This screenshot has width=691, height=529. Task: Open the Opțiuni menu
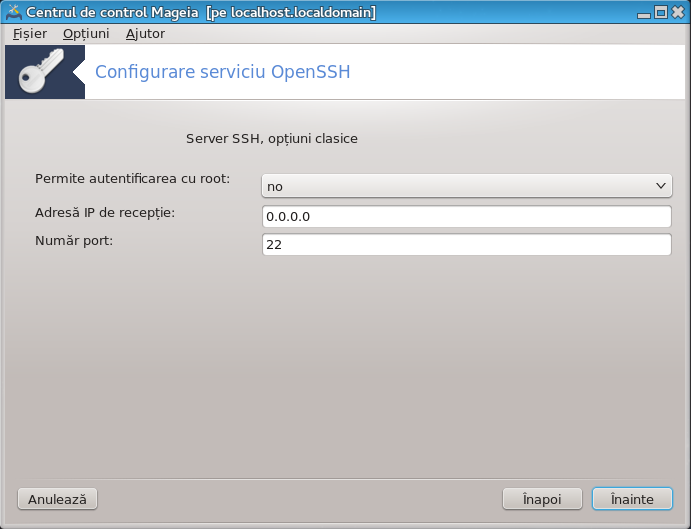tap(86, 34)
